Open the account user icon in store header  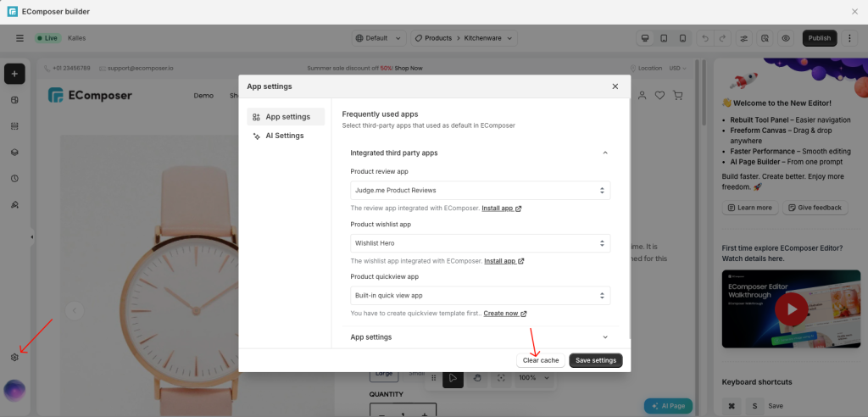[643, 95]
